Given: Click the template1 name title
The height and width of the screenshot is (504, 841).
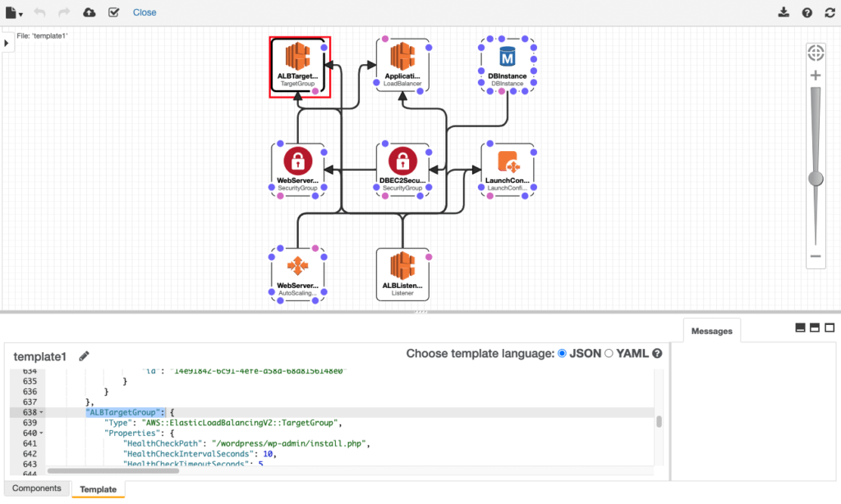Looking at the screenshot, I should (x=39, y=356).
